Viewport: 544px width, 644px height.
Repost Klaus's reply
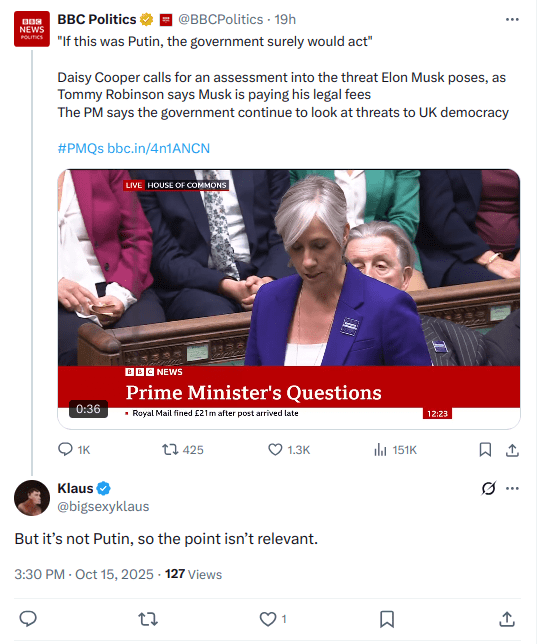[148, 619]
